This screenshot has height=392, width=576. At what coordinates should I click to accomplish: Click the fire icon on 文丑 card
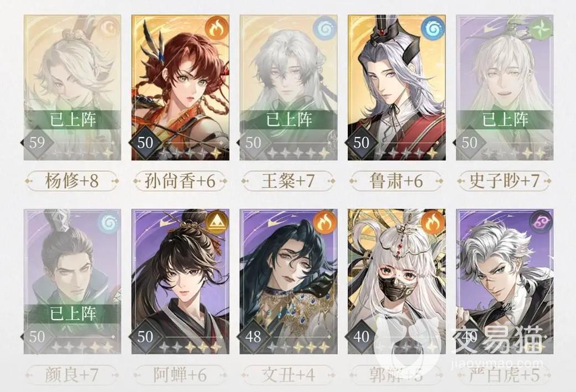tap(324, 222)
